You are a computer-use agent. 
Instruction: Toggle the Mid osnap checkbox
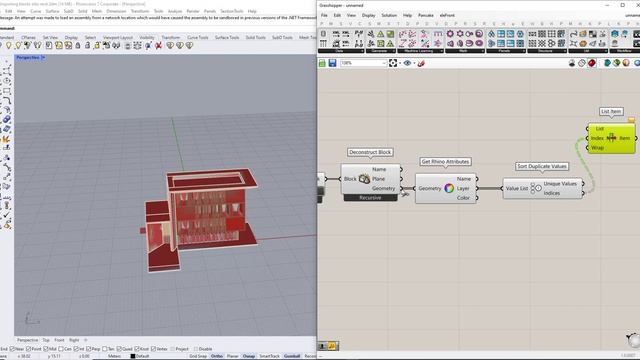46,349
